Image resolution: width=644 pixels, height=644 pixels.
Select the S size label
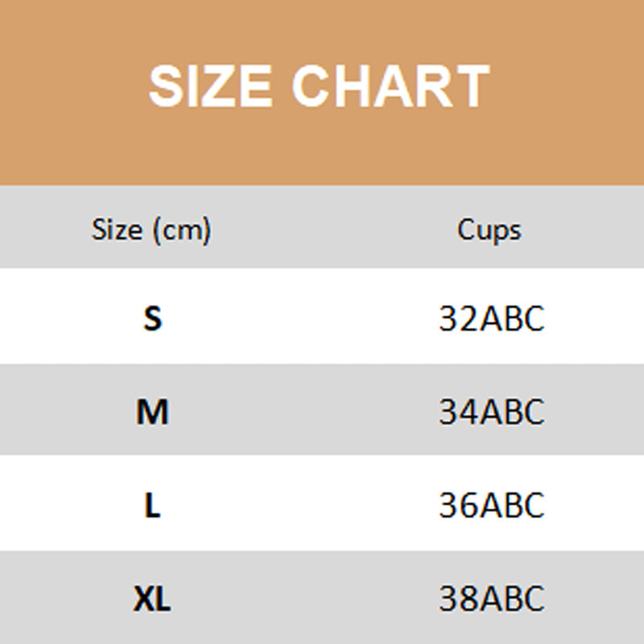pos(152,319)
